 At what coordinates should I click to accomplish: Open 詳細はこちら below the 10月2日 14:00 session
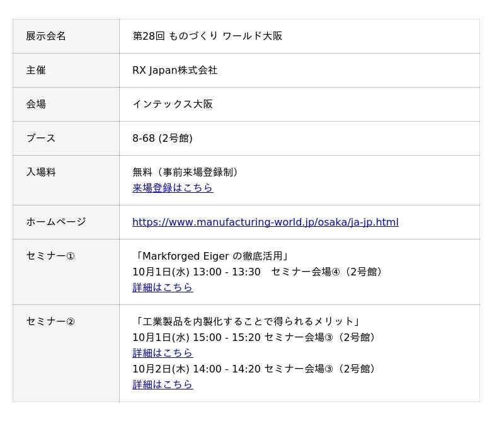pos(162,384)
